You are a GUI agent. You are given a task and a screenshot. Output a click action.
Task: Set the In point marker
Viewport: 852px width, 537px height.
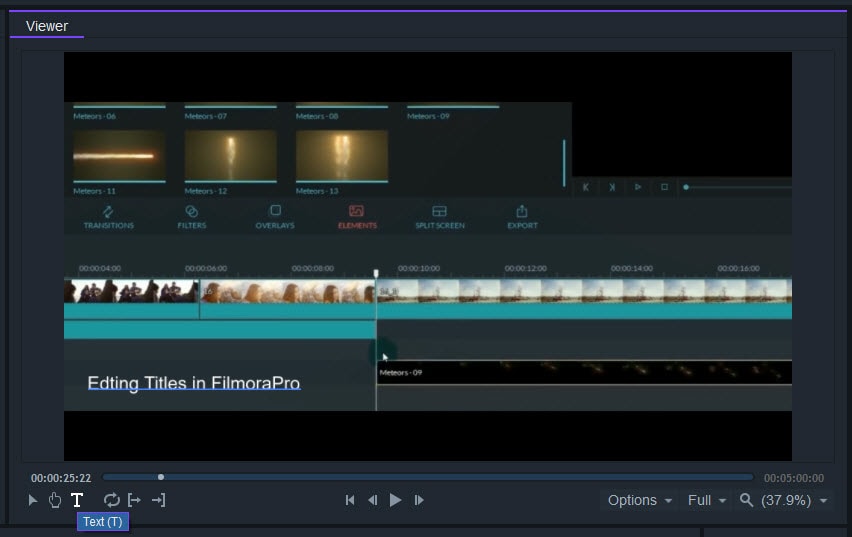click(134, 500)
